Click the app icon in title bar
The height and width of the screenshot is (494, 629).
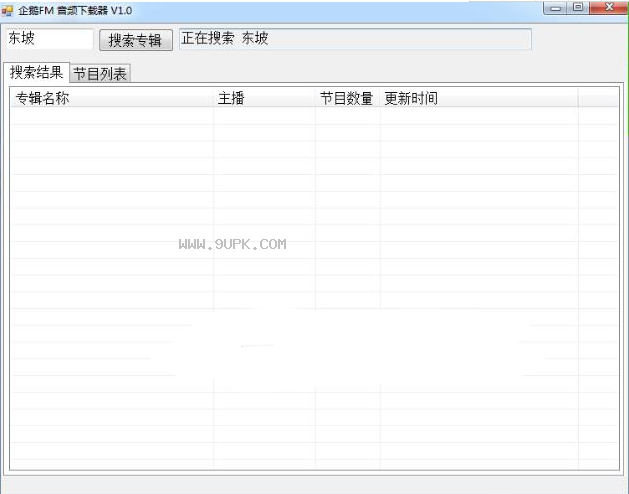point(7,11)
